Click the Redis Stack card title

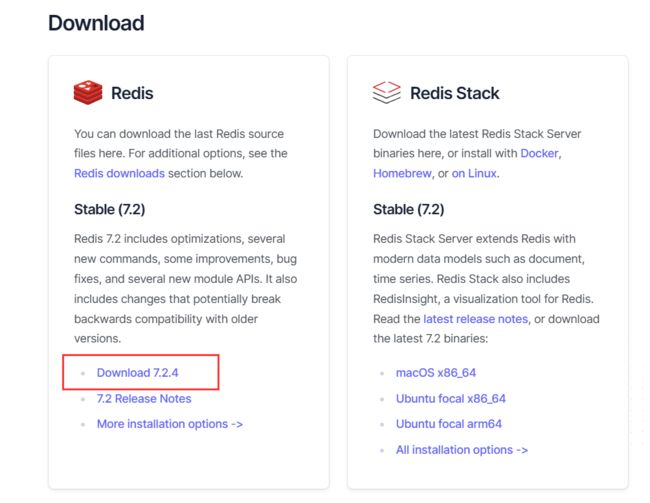(x=455, y=93)
